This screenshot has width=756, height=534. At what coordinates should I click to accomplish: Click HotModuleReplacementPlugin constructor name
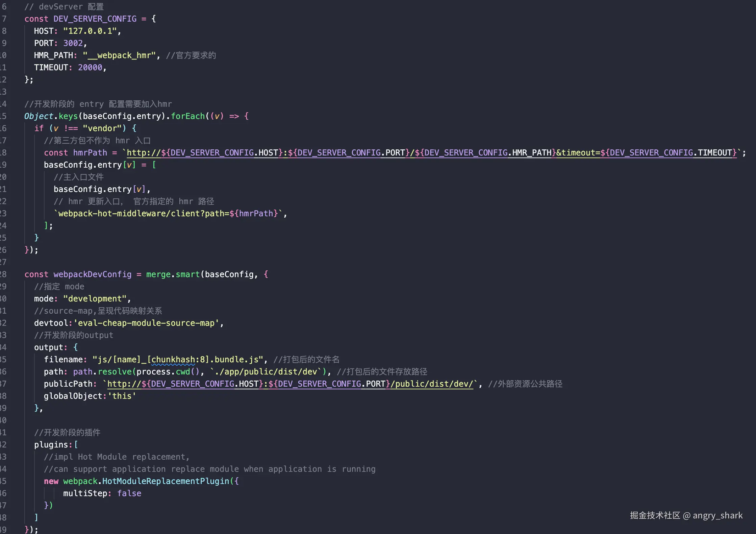coord(166,481)
